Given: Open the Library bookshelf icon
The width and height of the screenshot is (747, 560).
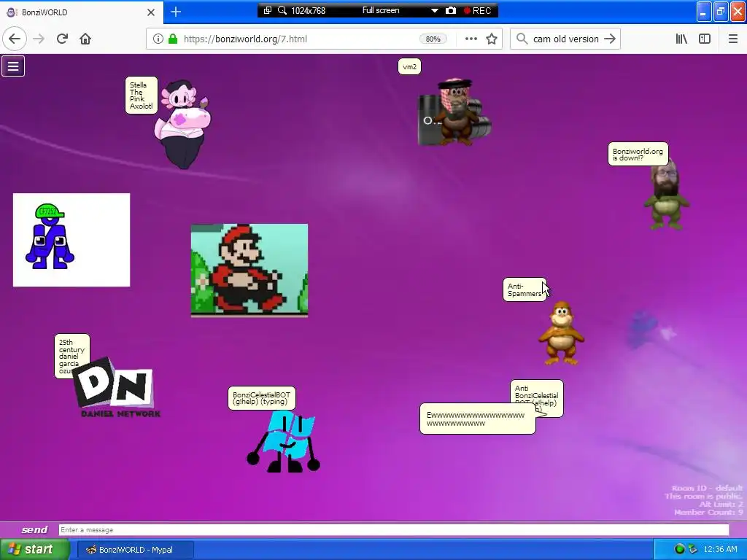Looking at the screenshot, I should [x=681, y=39].
